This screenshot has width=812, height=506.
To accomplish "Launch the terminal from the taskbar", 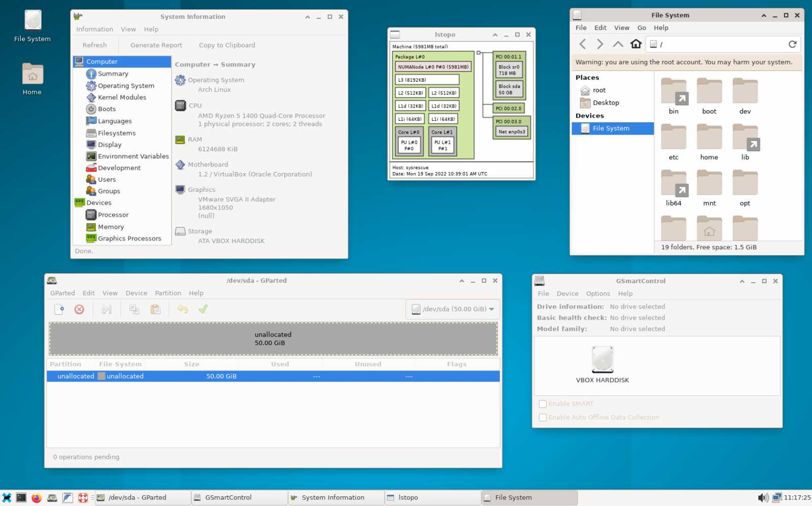I will click(x=21, y=498).
